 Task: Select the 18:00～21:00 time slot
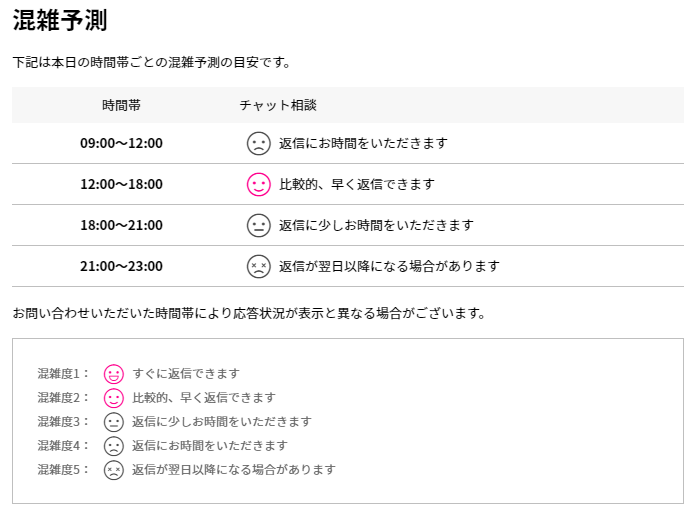121,226
